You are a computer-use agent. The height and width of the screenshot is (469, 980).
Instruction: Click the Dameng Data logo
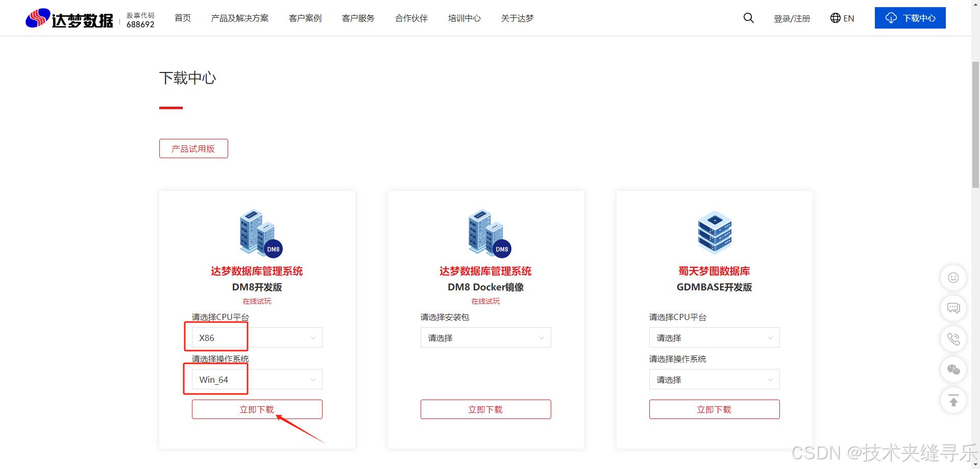click(x=69, y=18)
